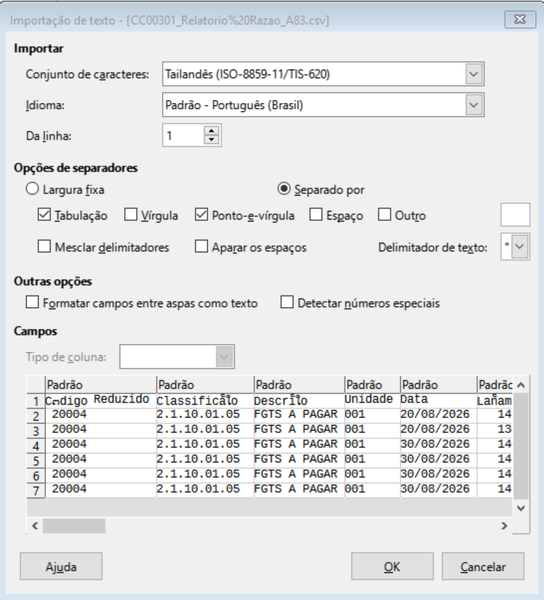This screenshot has width=544, height=600.
Task: Select the Descrição column Padrão header
Action: click(299, 385)
